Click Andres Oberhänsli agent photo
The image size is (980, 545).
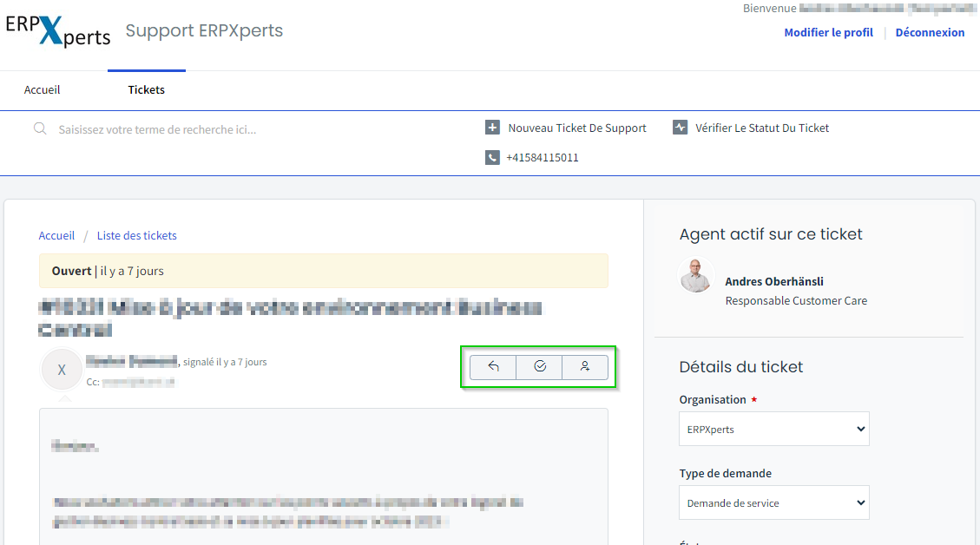click(x=695, y=275)
